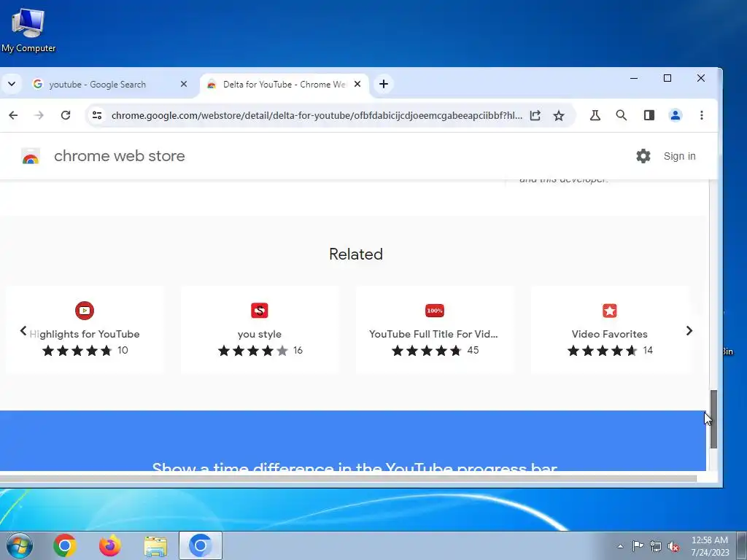Click the chrome web store logo
The width and height of the screenshot is (747, 560).
point(31,156)
